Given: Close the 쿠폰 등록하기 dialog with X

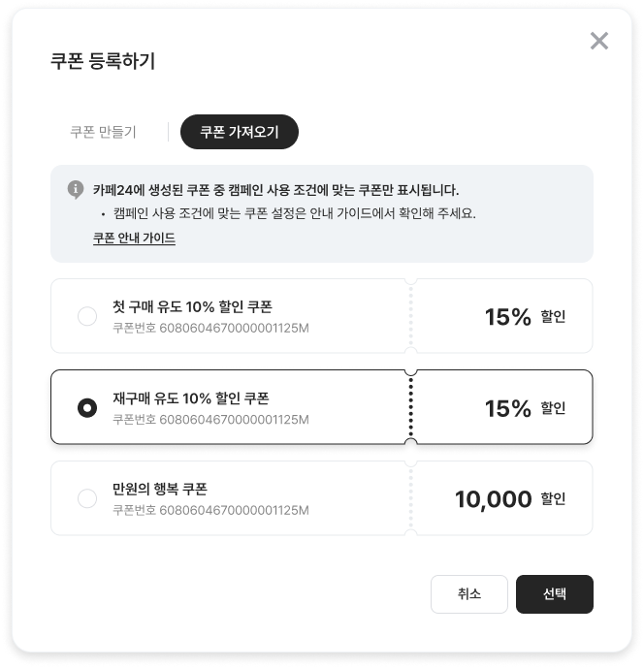Looking at the screenshot, I should click(599, 41).
